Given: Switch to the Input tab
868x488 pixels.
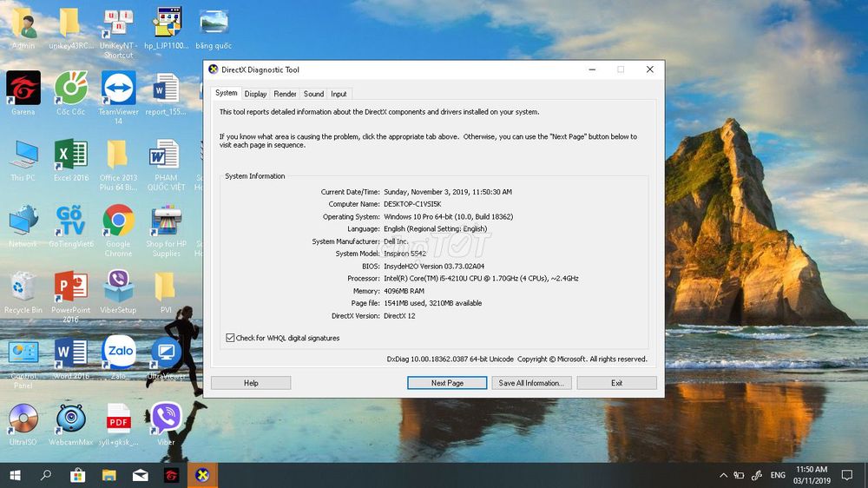Looking at the screenshot, I should pos(339,94).
